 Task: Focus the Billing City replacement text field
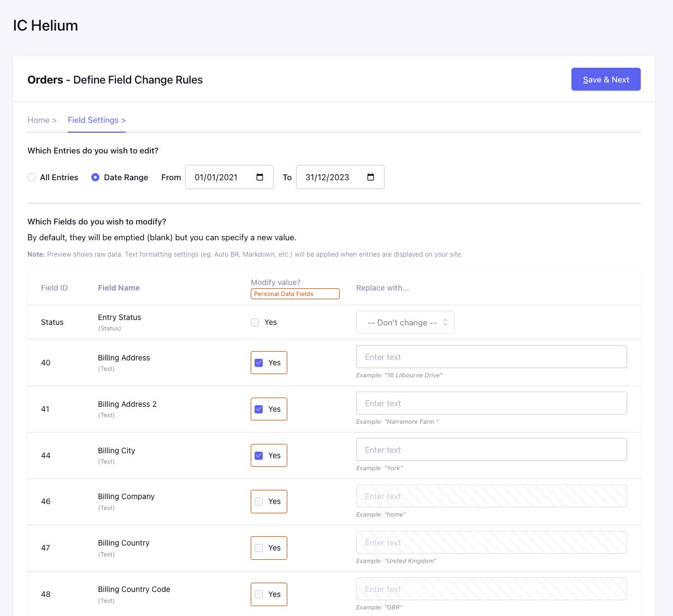pyautogui.click(x=491, y=449)
